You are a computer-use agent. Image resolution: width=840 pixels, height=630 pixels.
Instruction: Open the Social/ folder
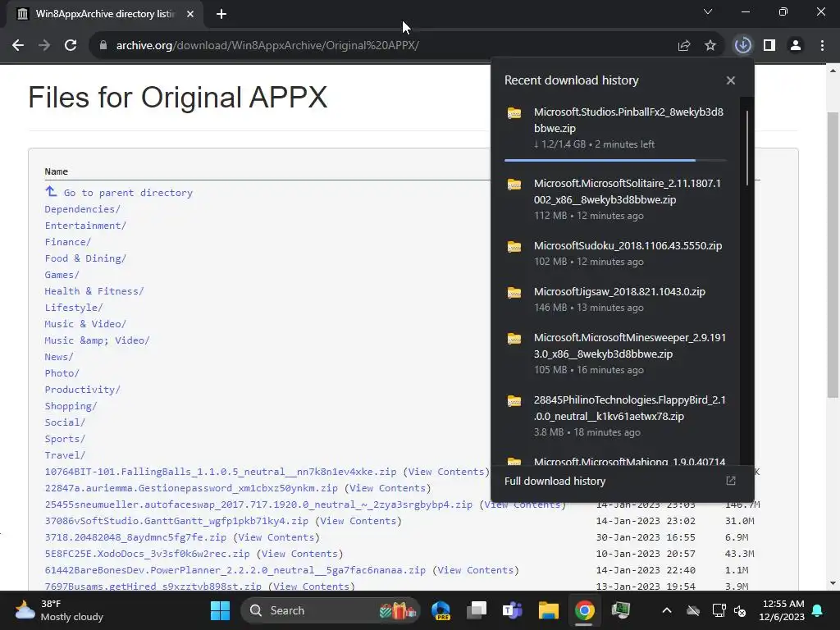(65, 422)
